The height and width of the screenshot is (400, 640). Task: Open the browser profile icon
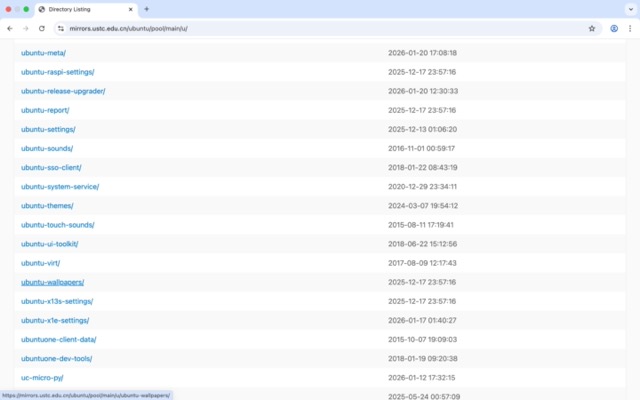tap(614, 29)
